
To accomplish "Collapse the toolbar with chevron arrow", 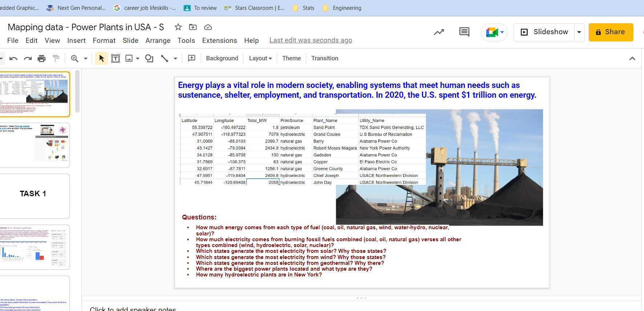I will 632,58.
